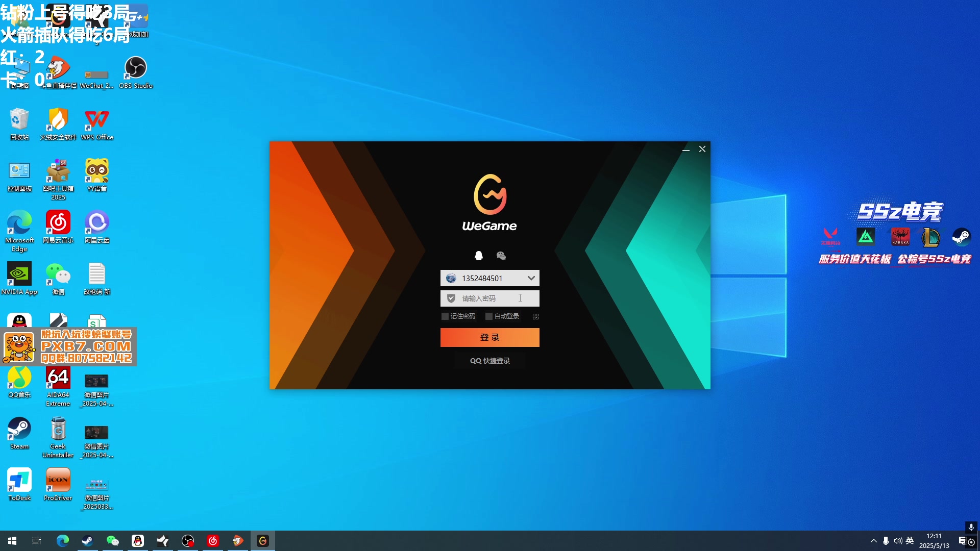Screen dimensions: 980x551
Task: Enable the 记住密码 checkbox
Action: click(445, 316)
